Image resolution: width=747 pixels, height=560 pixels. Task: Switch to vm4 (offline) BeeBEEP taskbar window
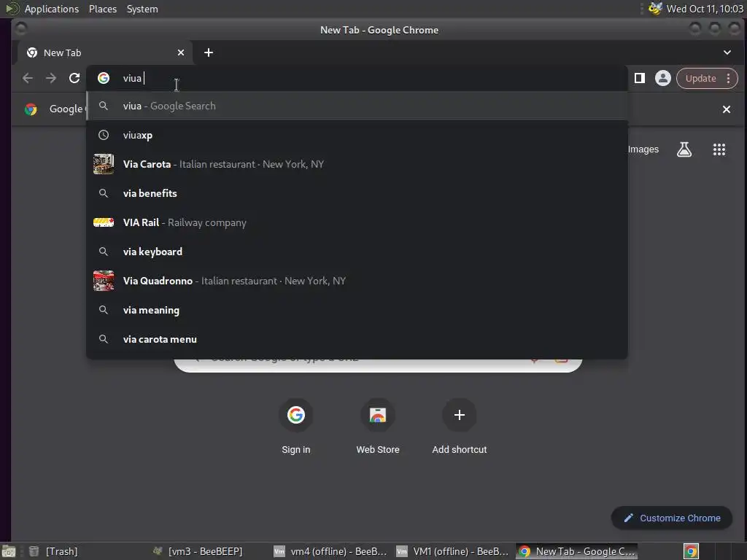click(x=330, y=551)
